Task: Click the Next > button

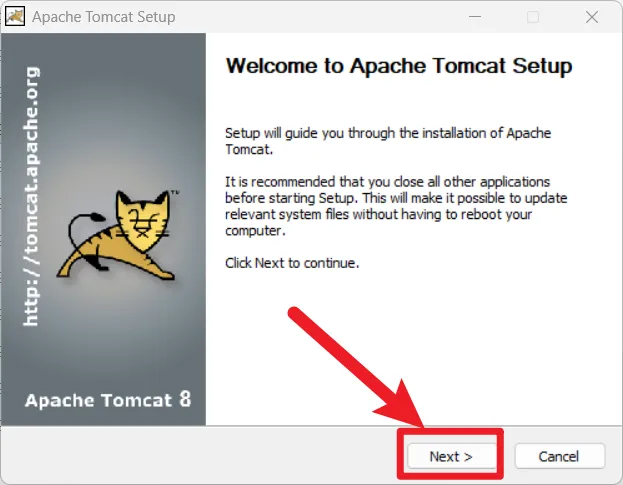Action: click(x=451, y=456)
